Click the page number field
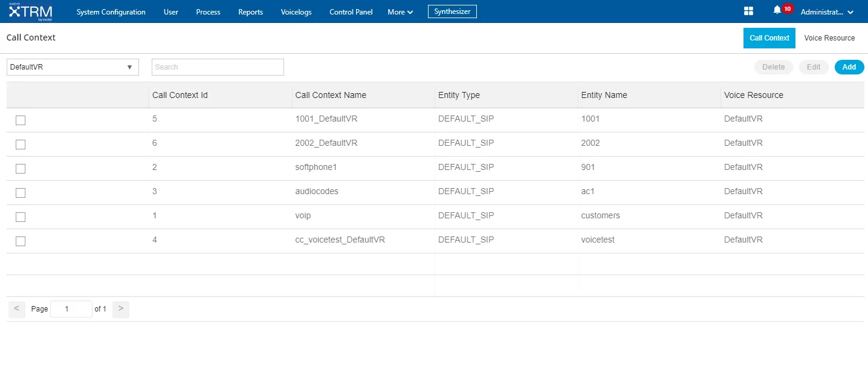The image size is (868, 375). 71,309
